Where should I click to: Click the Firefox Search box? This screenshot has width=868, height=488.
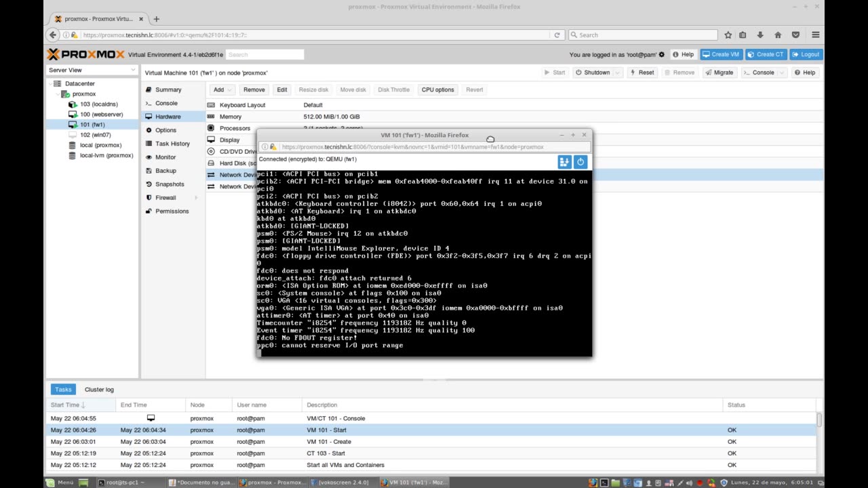pyautogui.click(x=642, y=35)
